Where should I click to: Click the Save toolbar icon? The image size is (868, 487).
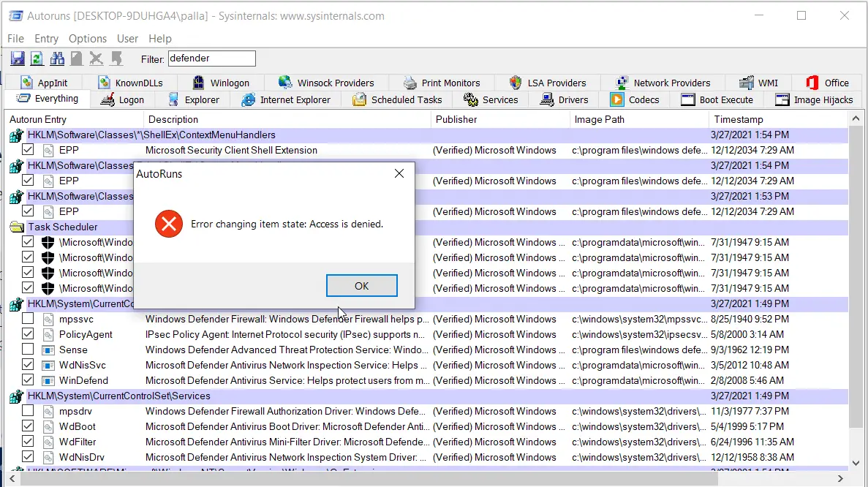pyautogui.click(x=18, y=58)
